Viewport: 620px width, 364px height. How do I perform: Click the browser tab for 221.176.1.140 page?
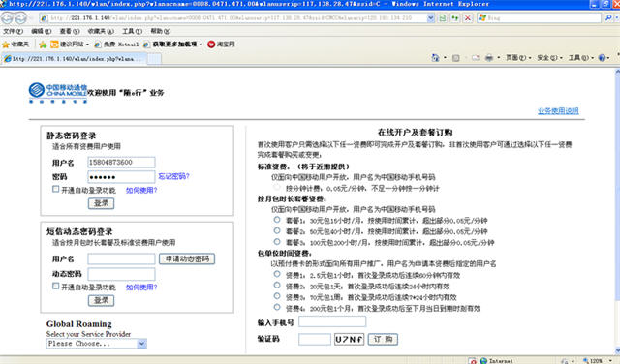(x=75, y=59)
